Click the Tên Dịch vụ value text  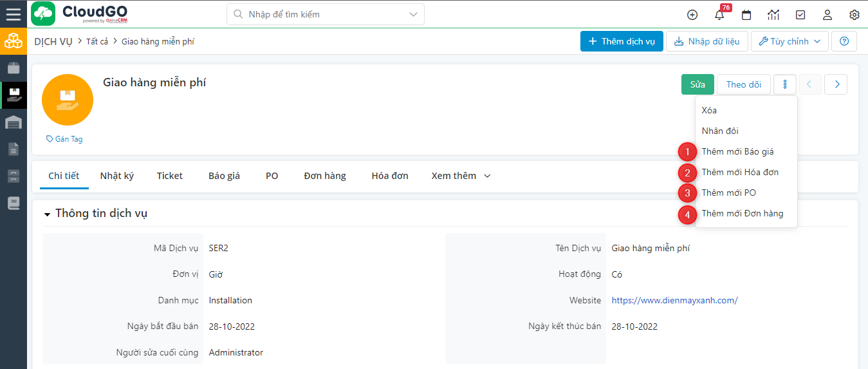pyautogui.click(x=651, y=248)
